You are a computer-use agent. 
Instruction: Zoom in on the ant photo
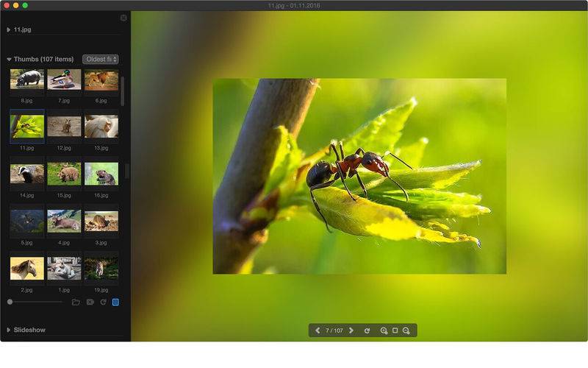(x=384, y=330)
